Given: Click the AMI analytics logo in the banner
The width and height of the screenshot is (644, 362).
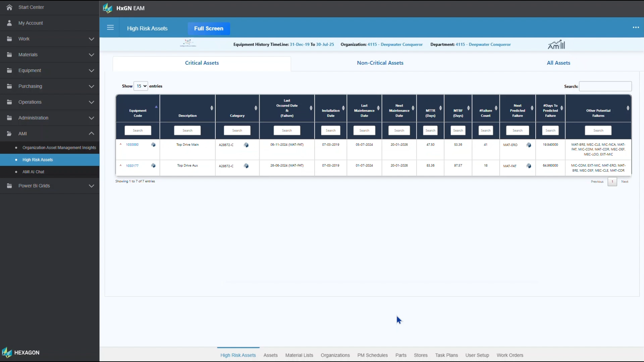Looking at the screenshot, I should click(556, 44).
